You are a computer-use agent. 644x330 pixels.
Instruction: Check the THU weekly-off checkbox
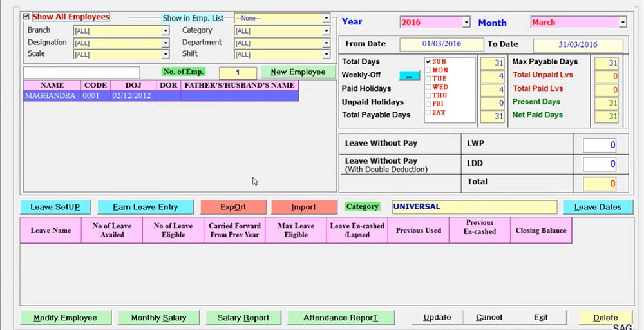[x=428, y=95]
